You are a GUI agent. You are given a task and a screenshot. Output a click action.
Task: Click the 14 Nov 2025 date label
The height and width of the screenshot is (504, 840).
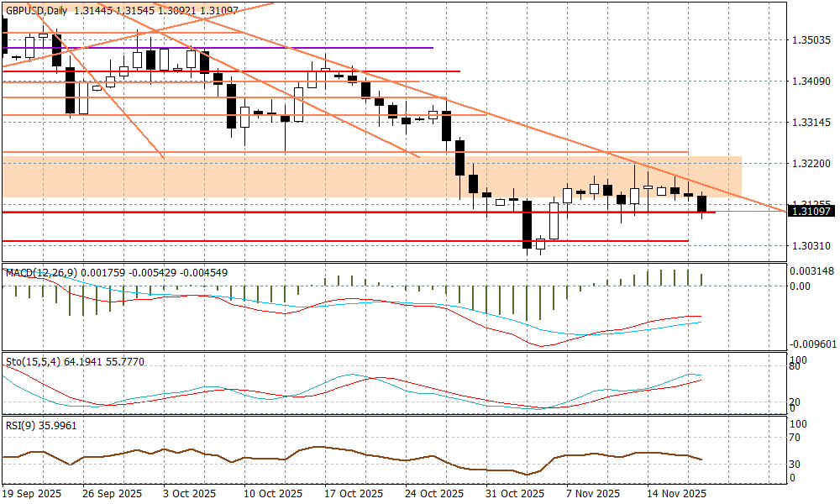(x=676, y=493)
